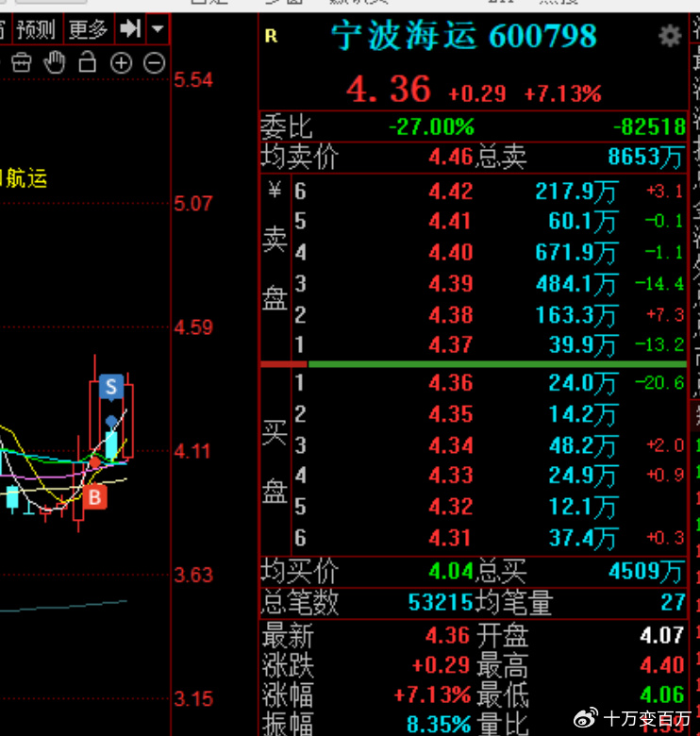The image size is (700, 736).
Task: Open quote panel settings gear
Action: coord(669,37)
